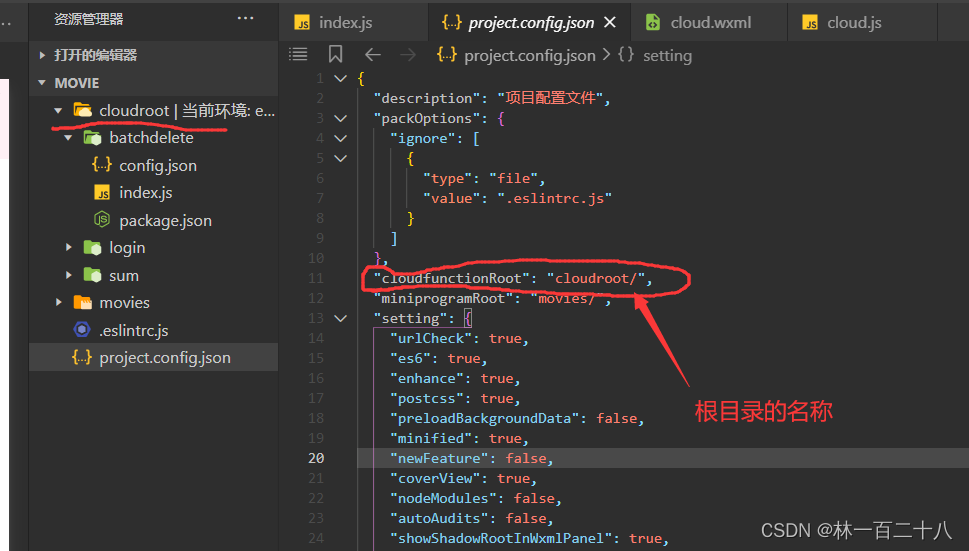Click the JS icon on cloud.js tab
The width and height of the screenshot is (969, 551).
810,22
